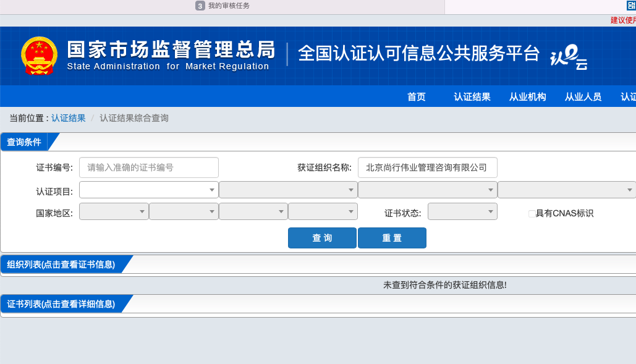The image size is (636, 364).
Task: Click 未查到符合条件的获证组织信息! message
Action: pos(445,285)
